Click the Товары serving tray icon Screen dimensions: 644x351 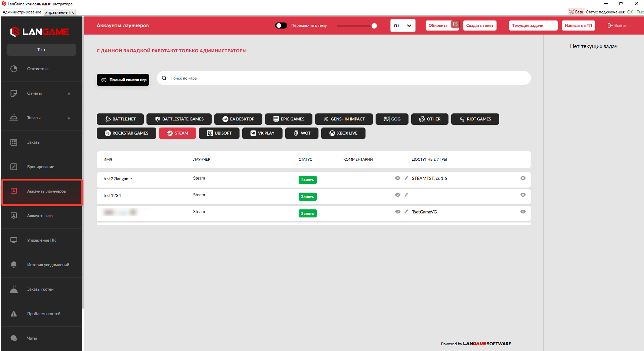click(x=14, y=118)
